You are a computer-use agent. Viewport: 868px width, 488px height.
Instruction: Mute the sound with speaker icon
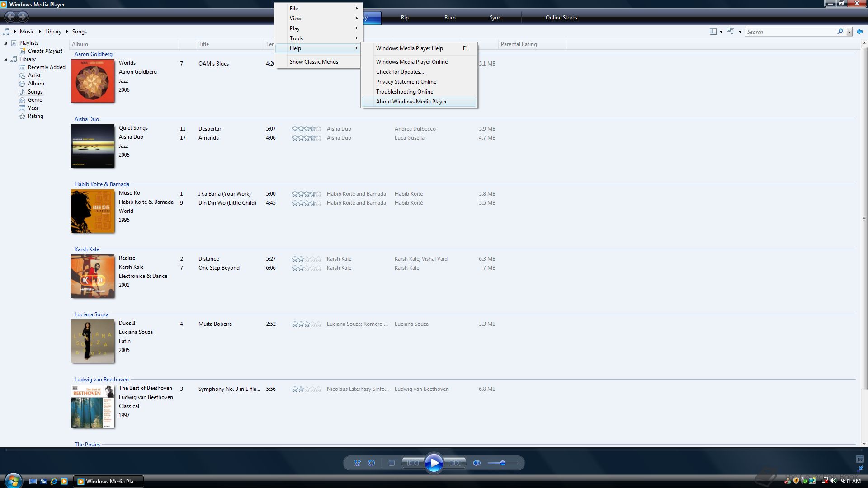coord(476,463)
